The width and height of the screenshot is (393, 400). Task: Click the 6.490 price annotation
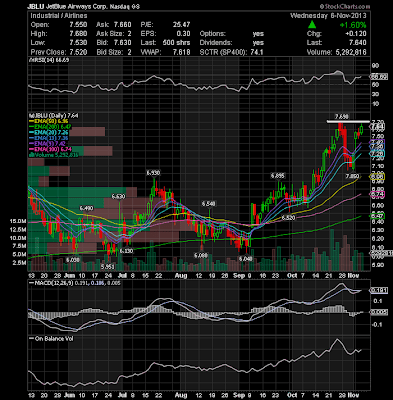86,208
